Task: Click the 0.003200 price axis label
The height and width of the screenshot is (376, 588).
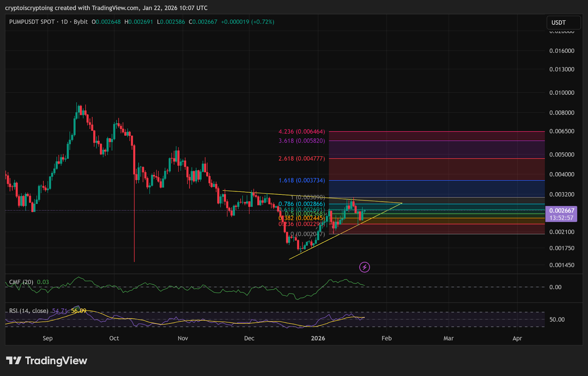Action: 562,194
